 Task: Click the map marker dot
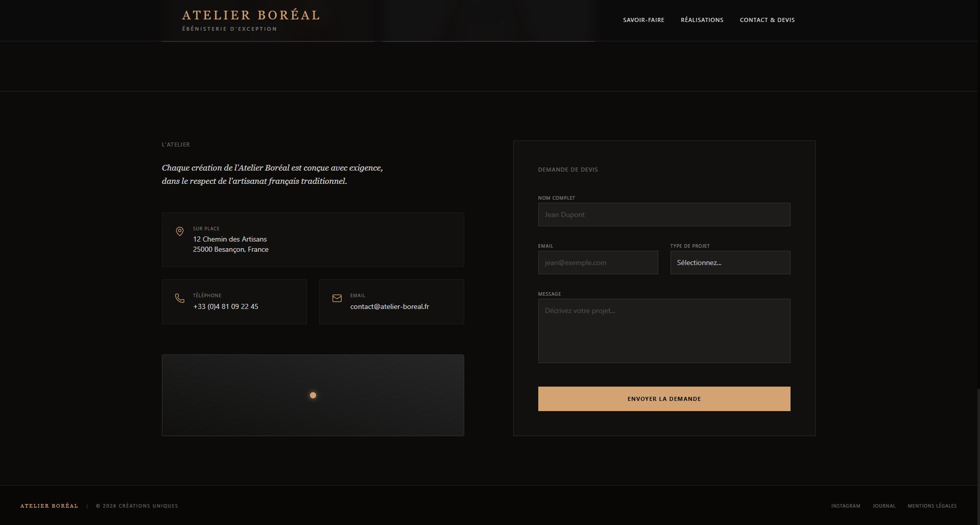point(313,395)
